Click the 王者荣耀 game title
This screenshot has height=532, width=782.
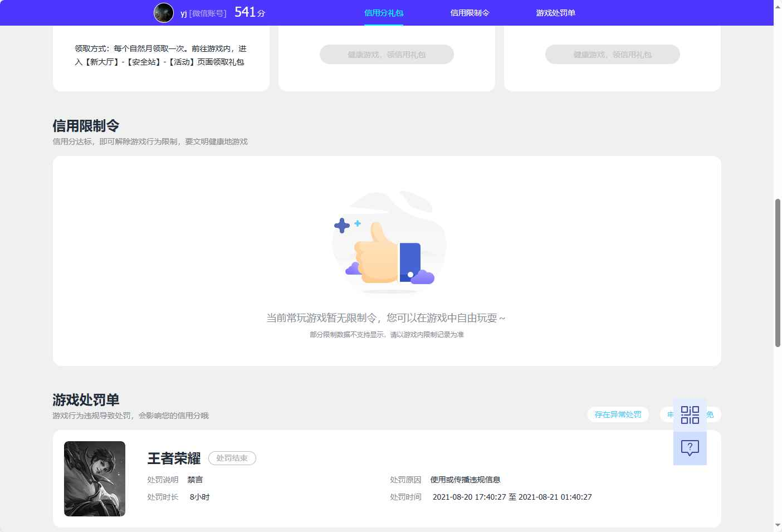pos(174,458)
